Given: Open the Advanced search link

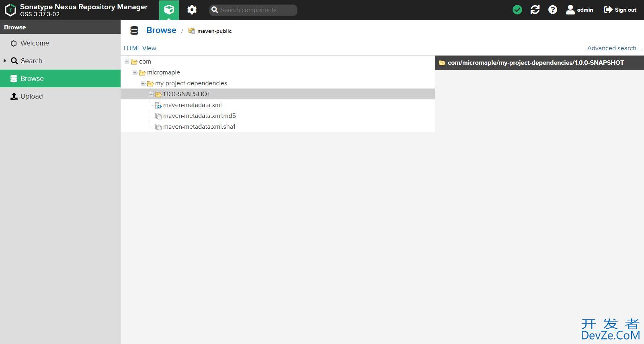Looking at the screenshot, I should coord(614,48).
